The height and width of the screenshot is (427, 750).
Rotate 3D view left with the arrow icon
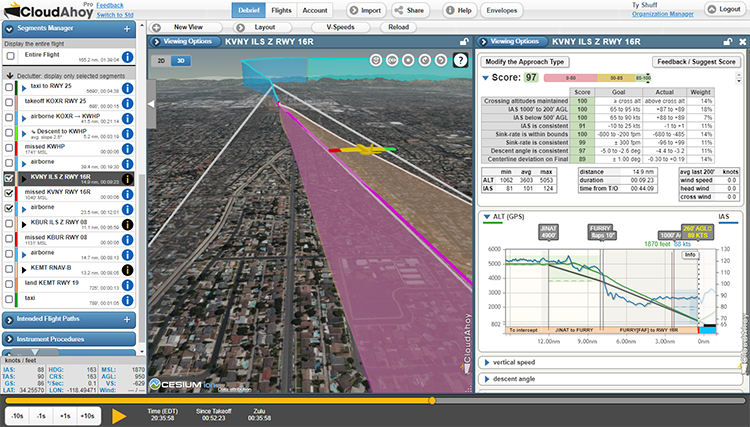425,60
